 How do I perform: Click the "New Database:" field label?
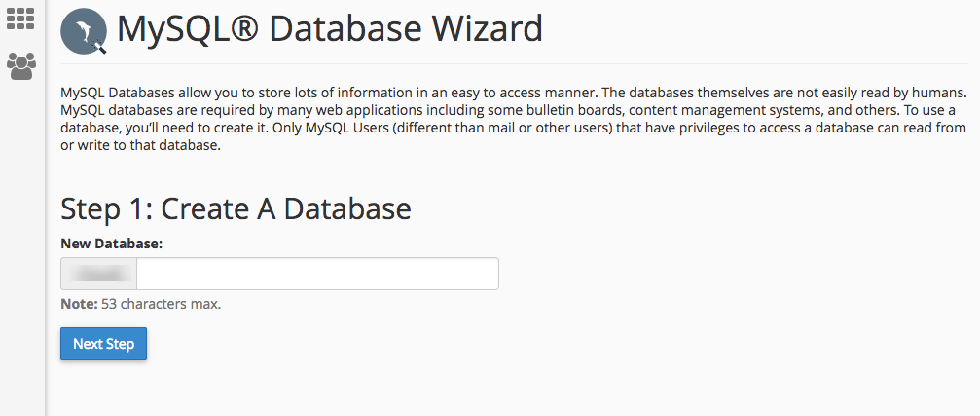tap(111, 243)
